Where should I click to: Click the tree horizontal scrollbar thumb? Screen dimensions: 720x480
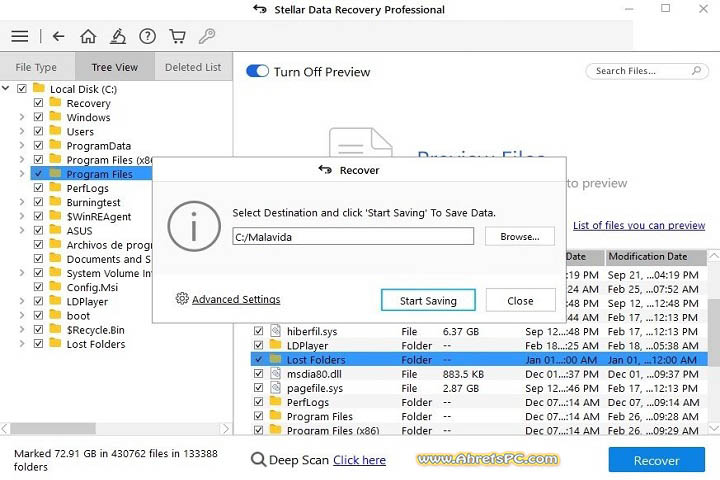pos(53,429)
